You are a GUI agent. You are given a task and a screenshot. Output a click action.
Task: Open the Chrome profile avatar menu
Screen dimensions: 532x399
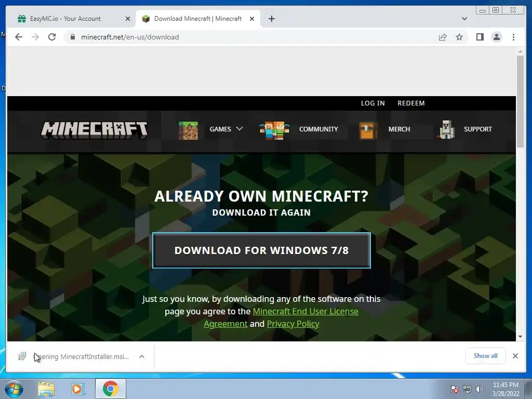[x=497, y=37]
